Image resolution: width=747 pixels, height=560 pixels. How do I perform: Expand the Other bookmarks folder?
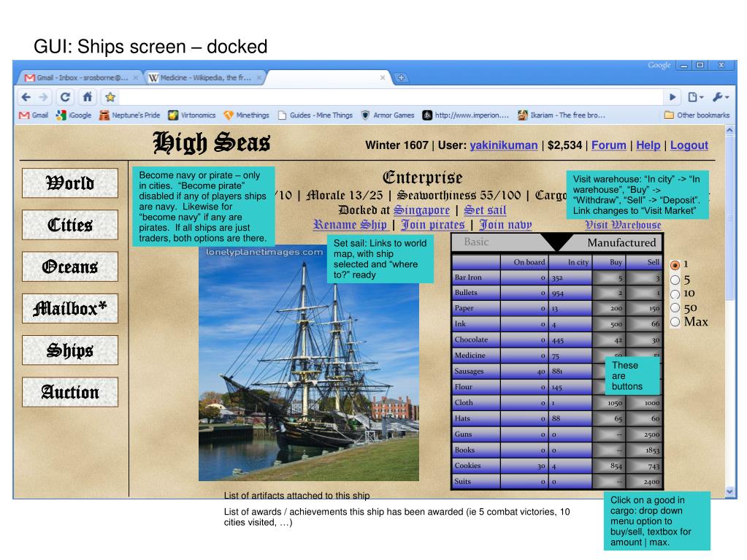coord(697,115)
